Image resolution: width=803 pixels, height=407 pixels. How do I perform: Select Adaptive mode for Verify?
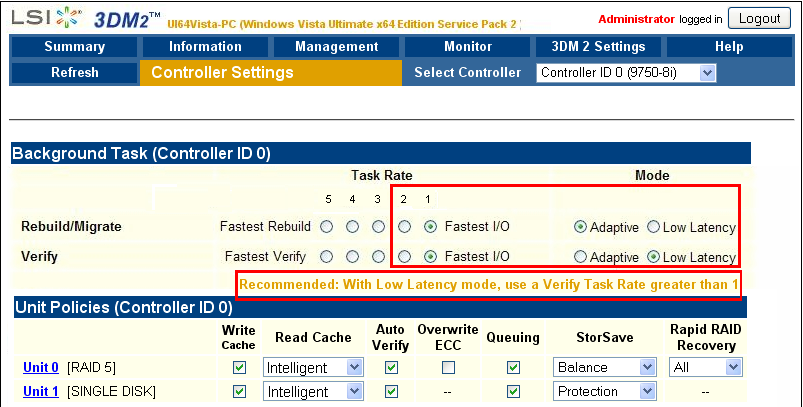580,256
